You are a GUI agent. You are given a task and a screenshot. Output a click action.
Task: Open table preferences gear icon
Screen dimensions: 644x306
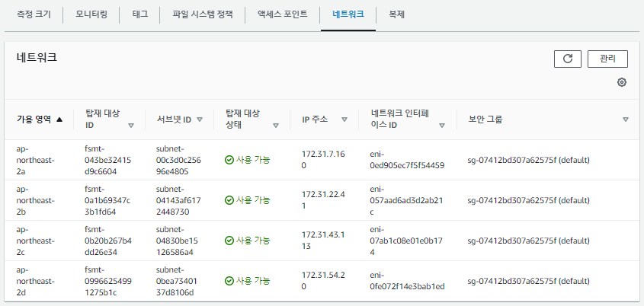coord(622,82)
